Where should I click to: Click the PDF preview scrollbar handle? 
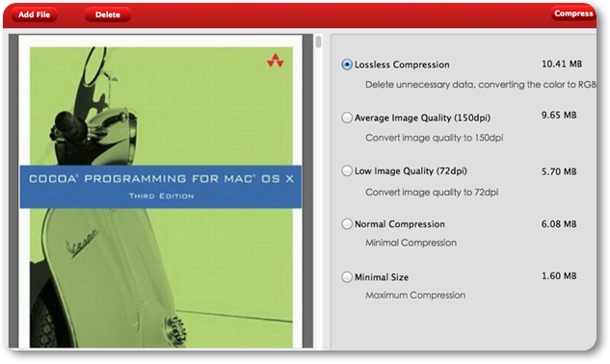(x=319, y=41)
